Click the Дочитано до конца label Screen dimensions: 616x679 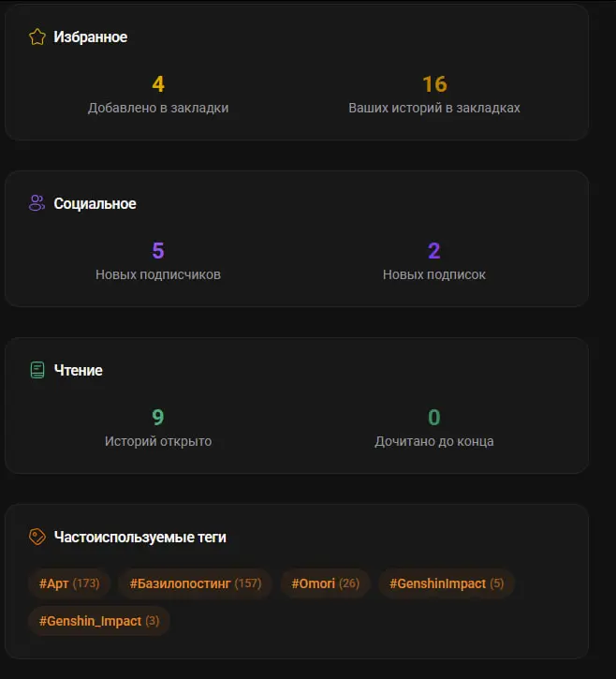click(434, 441)
